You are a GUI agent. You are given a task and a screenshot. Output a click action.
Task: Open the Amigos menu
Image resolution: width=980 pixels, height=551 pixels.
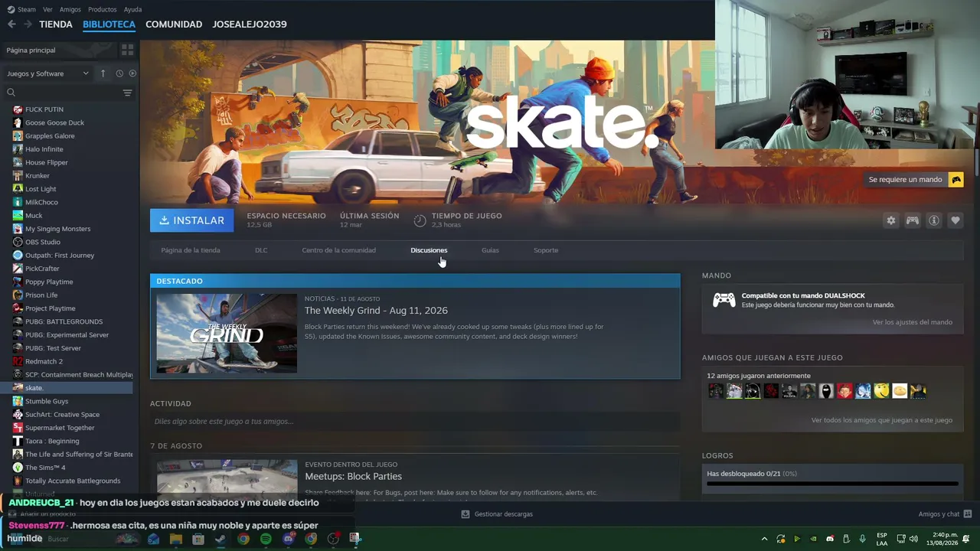click(x=70, y=9)
